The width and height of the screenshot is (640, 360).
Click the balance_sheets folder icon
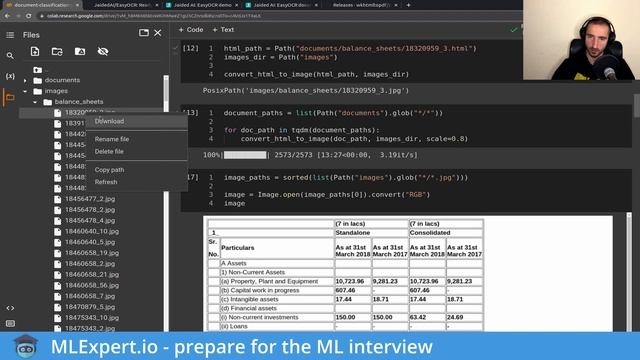coord(48,102)
